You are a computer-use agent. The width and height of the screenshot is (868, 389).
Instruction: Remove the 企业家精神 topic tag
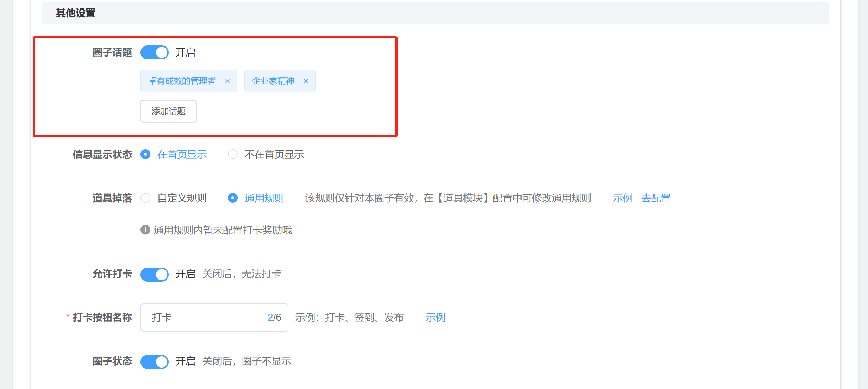click(306, 81)
